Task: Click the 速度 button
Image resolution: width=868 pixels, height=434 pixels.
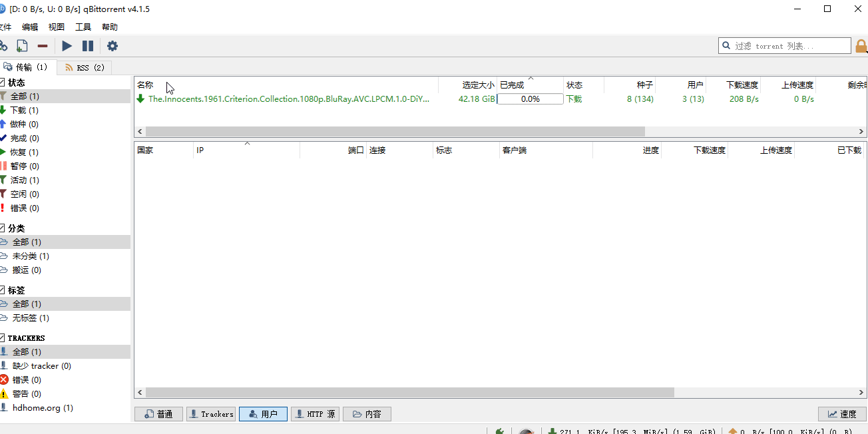Action: (842, 414)
